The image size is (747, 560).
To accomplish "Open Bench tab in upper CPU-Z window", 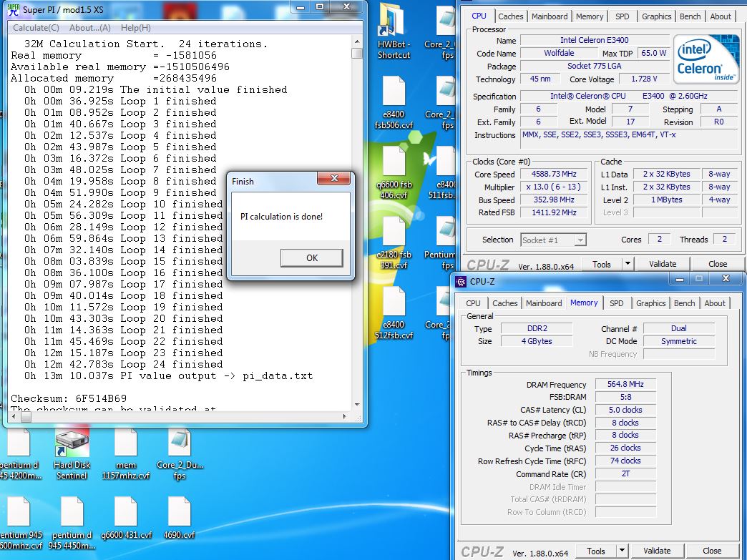I will click(690, 16).
